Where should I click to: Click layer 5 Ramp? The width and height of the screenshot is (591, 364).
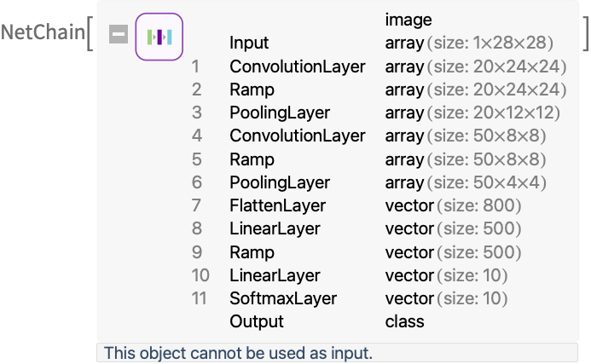(x=368, y=159)
